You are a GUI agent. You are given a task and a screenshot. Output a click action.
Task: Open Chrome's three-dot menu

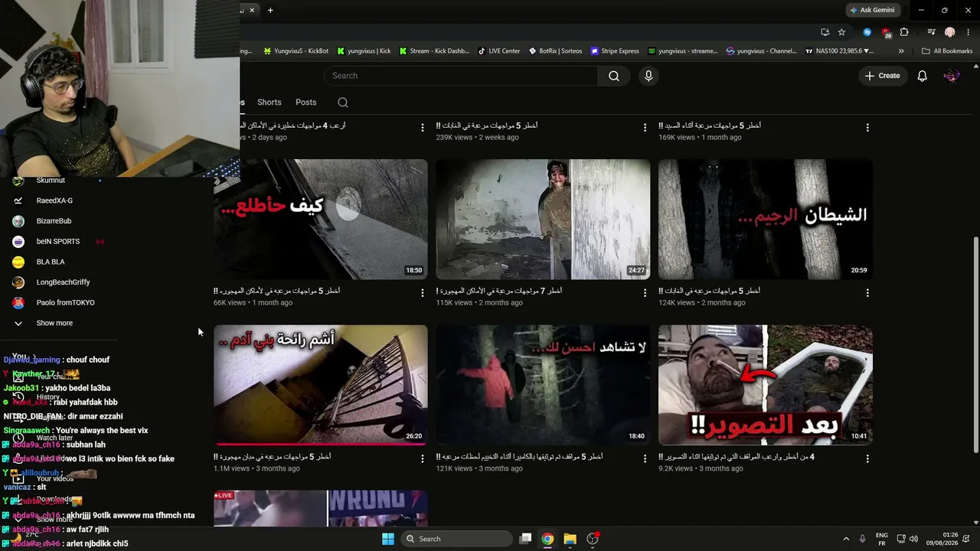click(x=967, y=32)
